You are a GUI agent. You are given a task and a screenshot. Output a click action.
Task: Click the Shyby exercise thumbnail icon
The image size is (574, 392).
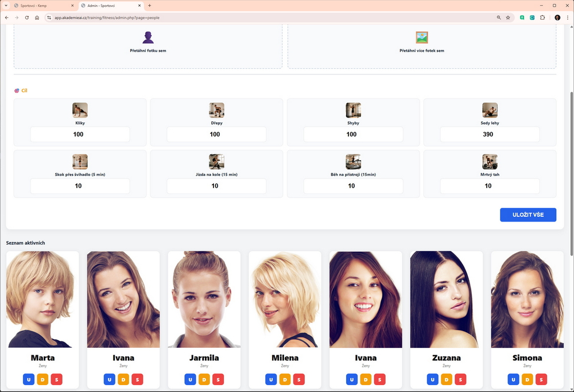[353, 110]
